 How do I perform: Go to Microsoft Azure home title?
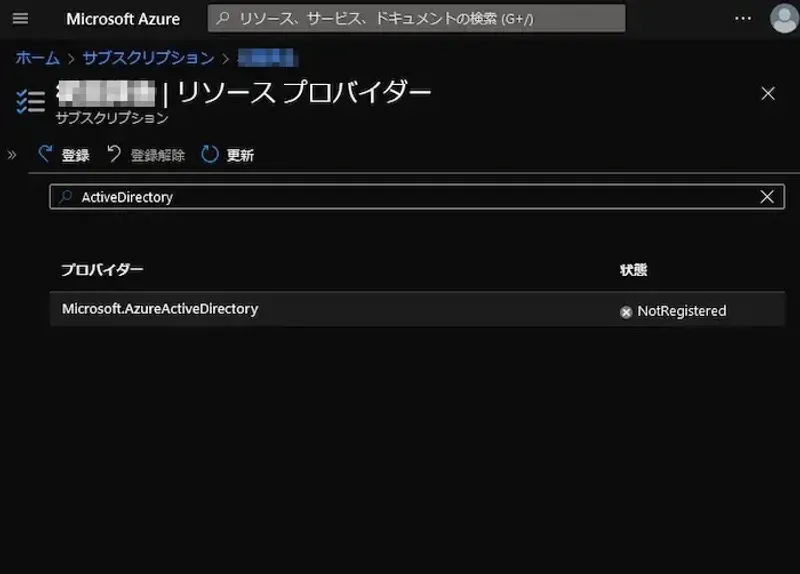tap(123, 19)
